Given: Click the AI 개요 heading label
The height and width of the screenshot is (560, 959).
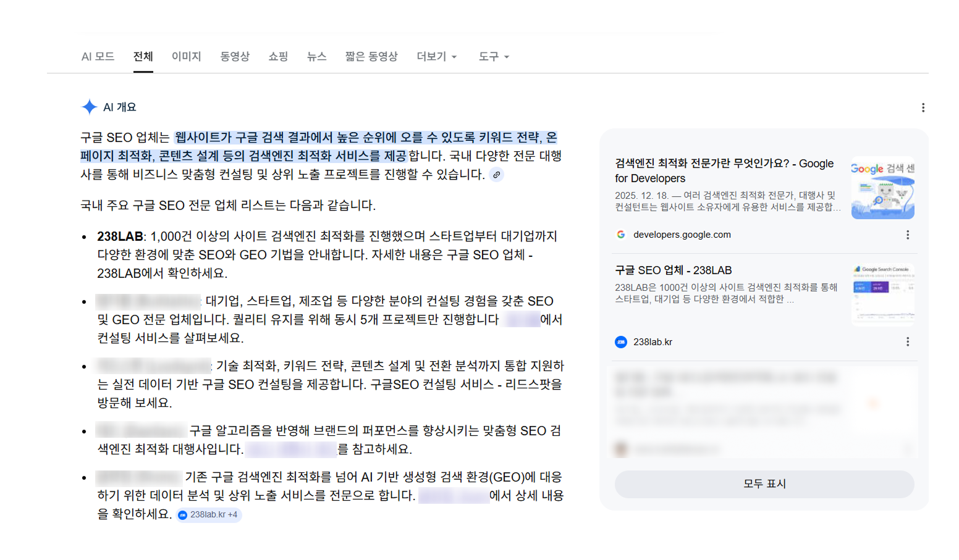Looking at the screenshot, I should 119,107.
